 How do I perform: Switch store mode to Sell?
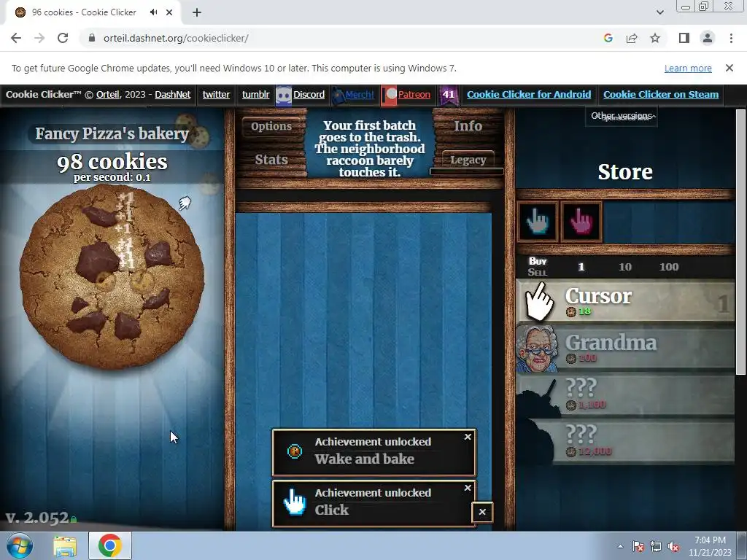coord(538,273)
